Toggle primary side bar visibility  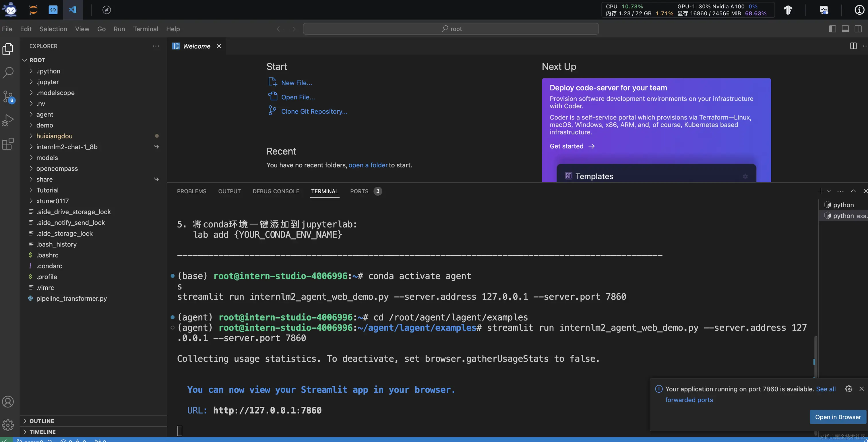tap(832, 29)
